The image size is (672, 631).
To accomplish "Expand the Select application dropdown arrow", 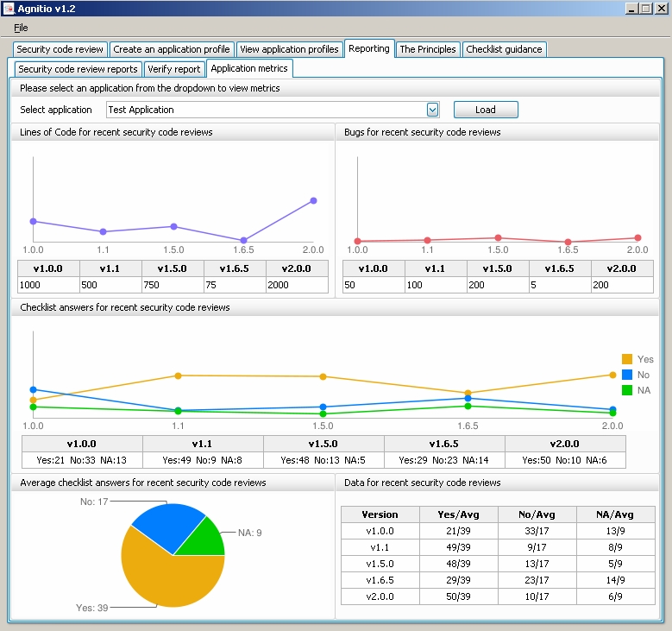I will click(x=433, y=110).
